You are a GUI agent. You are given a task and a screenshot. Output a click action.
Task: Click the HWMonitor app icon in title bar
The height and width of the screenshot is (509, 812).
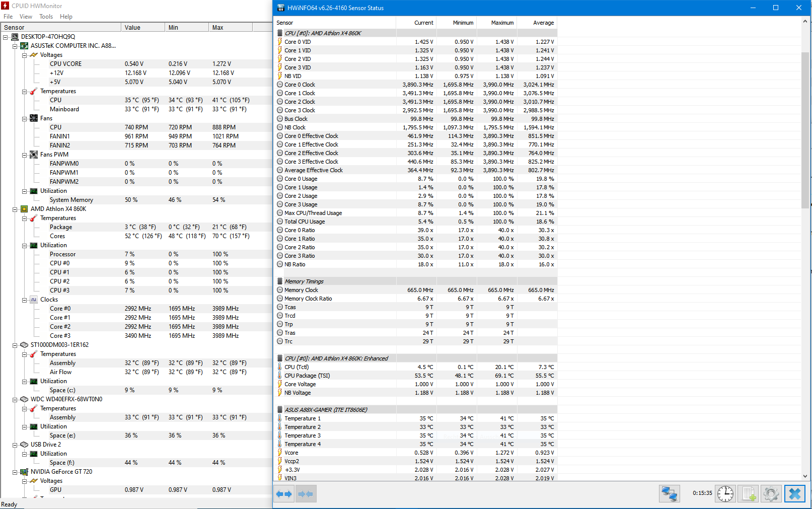[5, 6]
